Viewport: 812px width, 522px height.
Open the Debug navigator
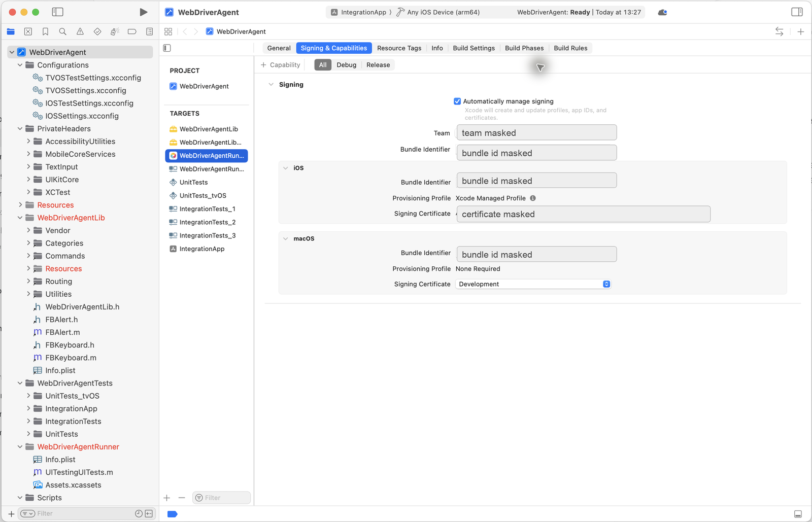(115, 31)
